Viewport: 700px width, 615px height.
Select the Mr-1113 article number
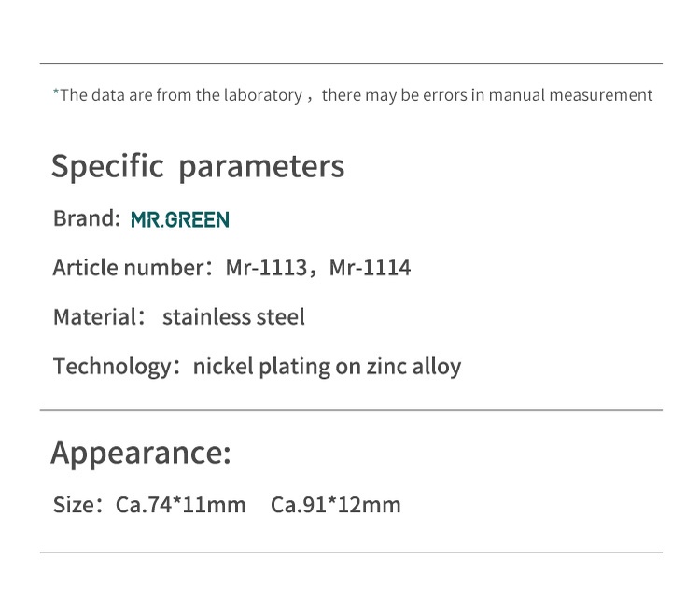pyautogui.click(x=265, y=268)
